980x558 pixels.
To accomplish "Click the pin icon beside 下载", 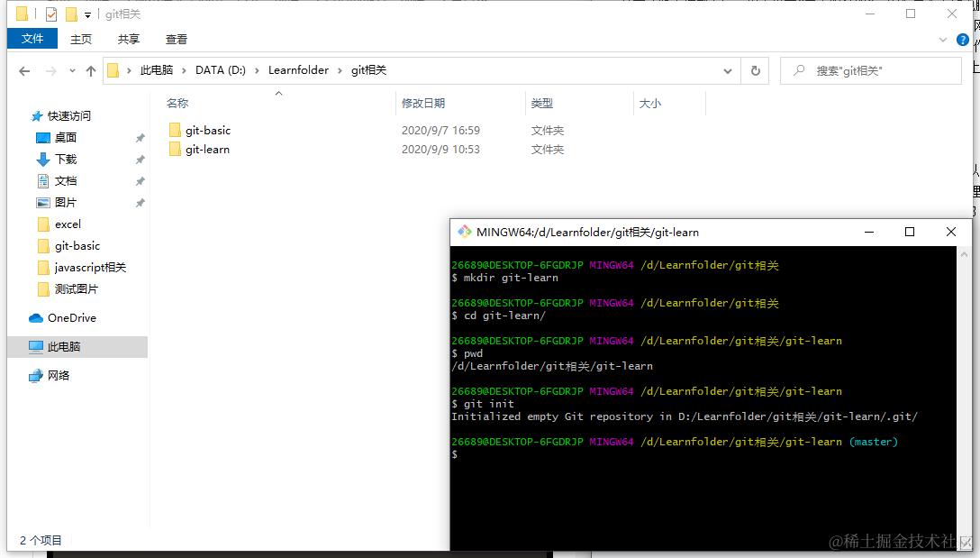I will pos(140,160).
